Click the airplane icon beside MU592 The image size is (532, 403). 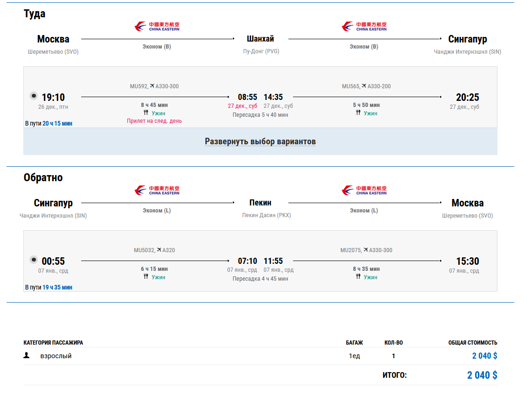point(152,86)
